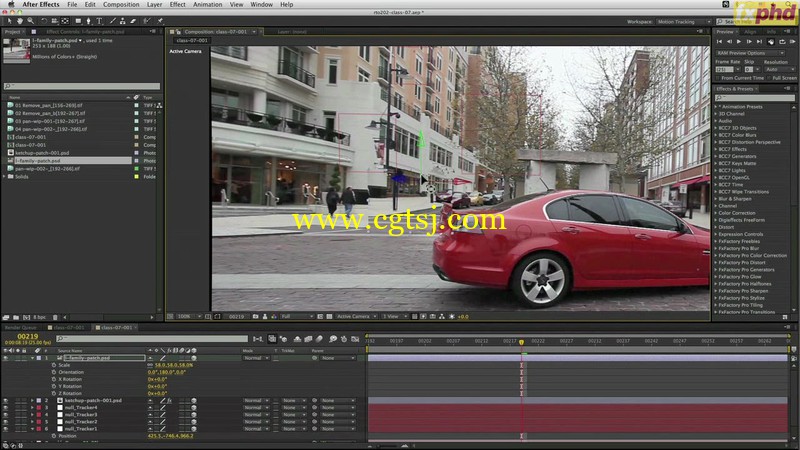
Task: Take snapshot with viewer camera icon
Action: point(256,317)
